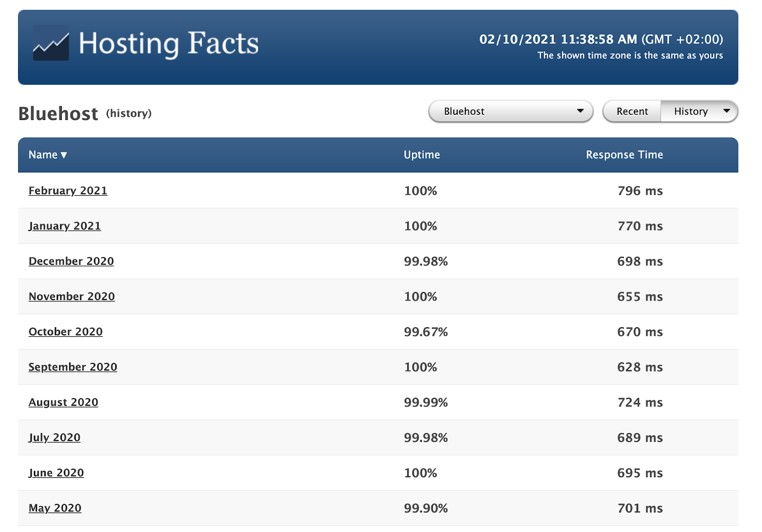Screen dimensions: 762x532
Task: Click July 2020 uptime 99.98%
Action: (x=426, y=437)
